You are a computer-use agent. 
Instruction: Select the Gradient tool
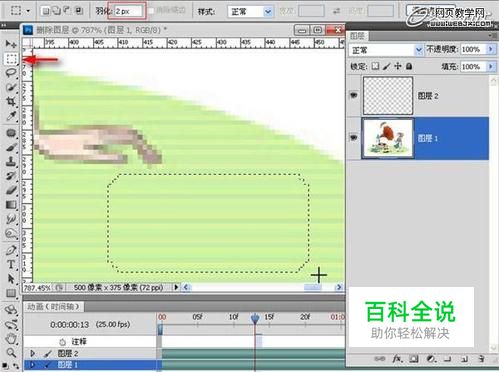point(11,204)
